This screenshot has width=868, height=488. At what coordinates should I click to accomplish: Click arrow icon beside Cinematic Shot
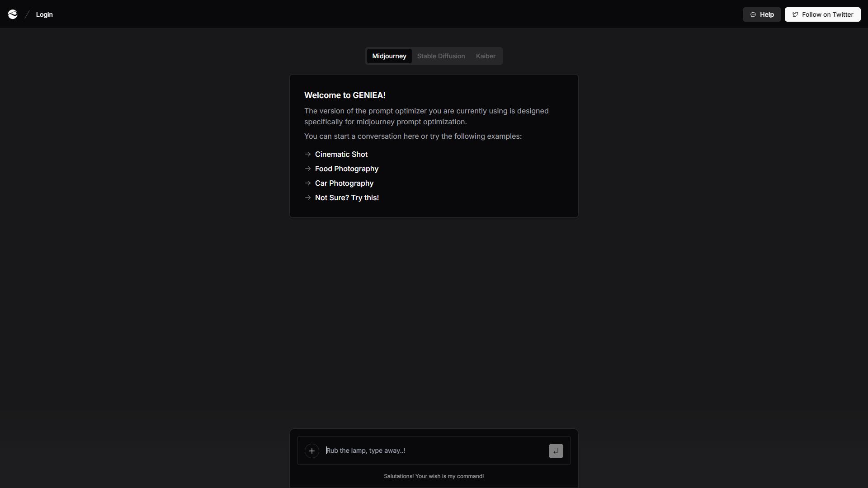click(x=308, y=154)
